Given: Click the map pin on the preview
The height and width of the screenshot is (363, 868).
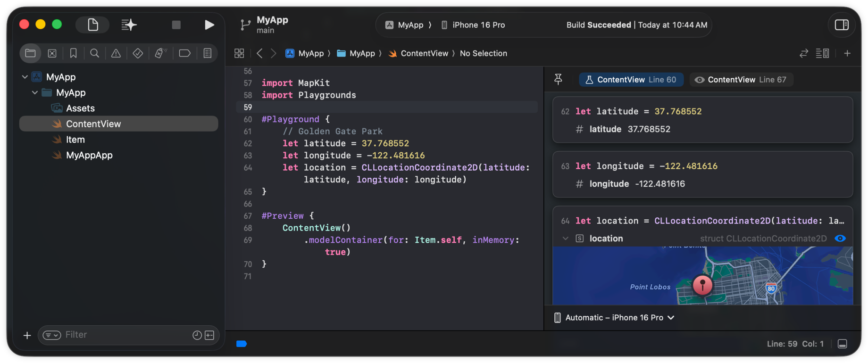Looking at the screenshot, I should [x=702, y=285].
